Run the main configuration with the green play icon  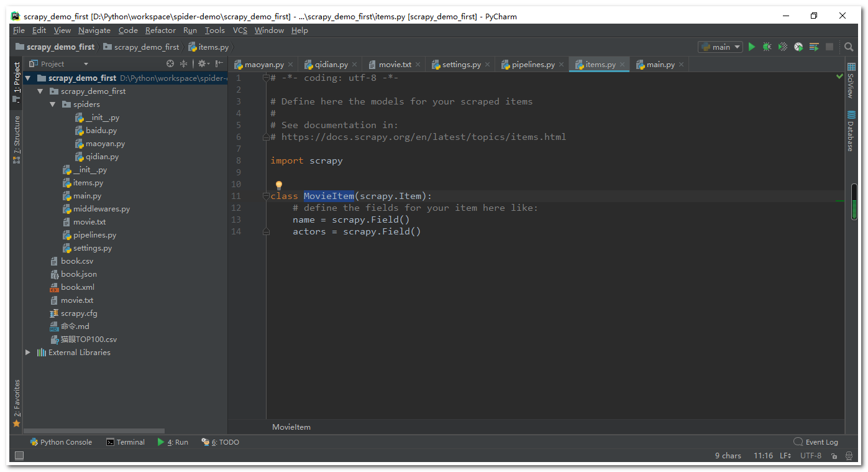tap(752, 47)
